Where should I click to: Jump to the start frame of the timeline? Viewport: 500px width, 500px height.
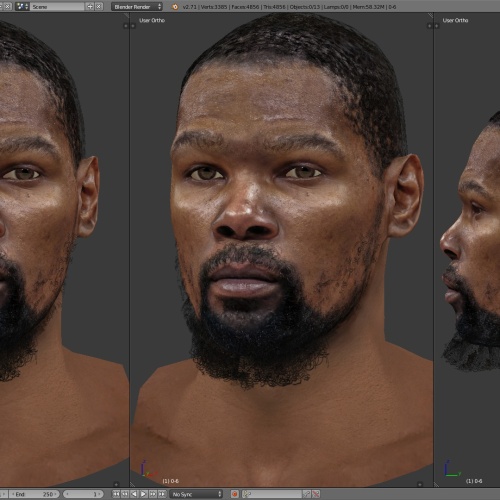(x=116, y=494)
